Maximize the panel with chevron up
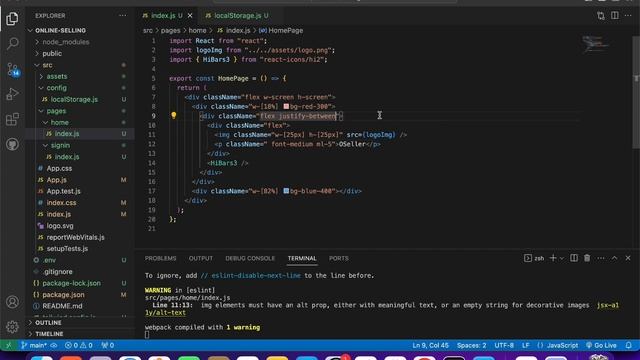The width and height of the screenshot is (640, 360). pos(614,258)
